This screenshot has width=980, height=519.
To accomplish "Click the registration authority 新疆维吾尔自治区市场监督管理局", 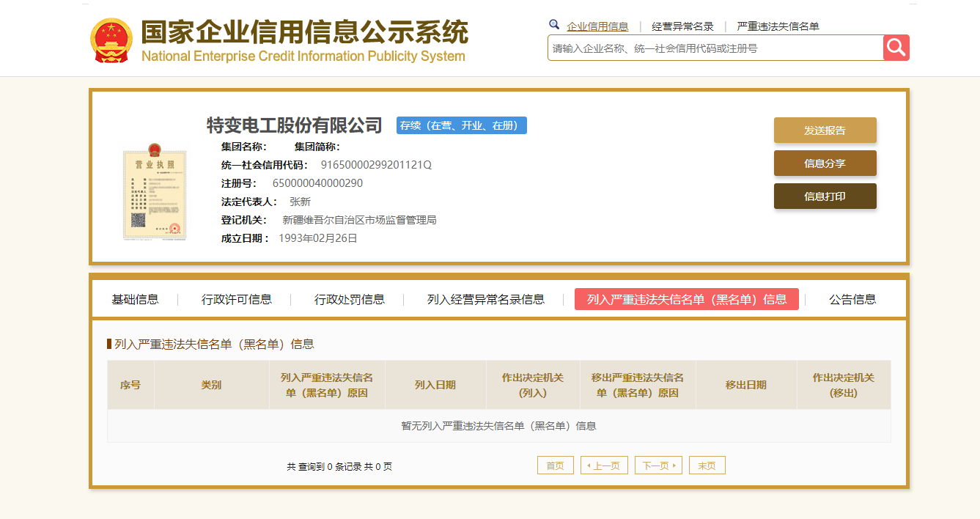I will click(x=359, y=220).
